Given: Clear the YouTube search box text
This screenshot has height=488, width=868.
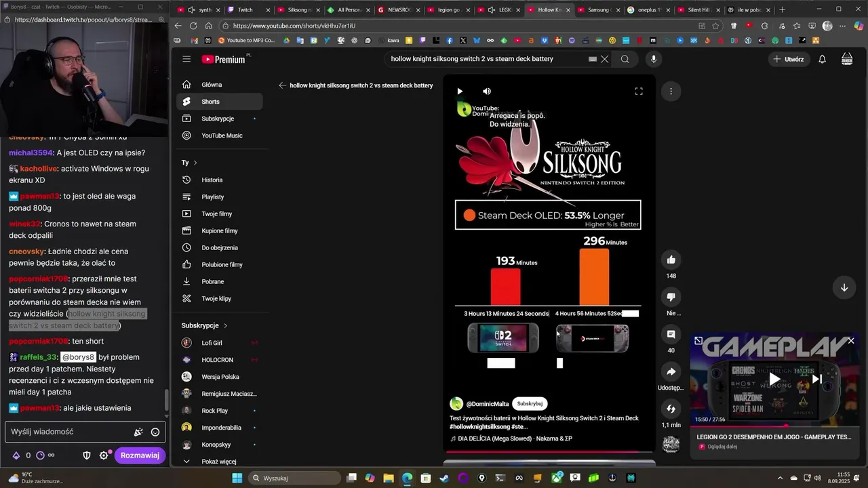Looking at the screenshot, I should tap(605, 59).
